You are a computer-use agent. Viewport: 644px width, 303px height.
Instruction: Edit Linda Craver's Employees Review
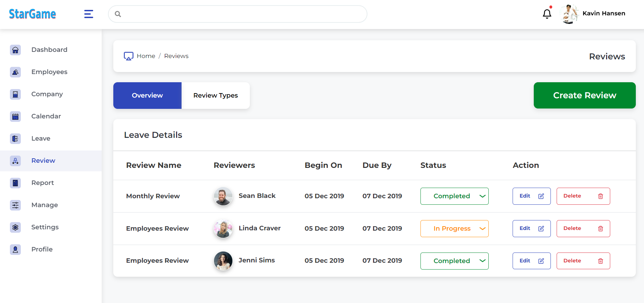pos(531,229)
